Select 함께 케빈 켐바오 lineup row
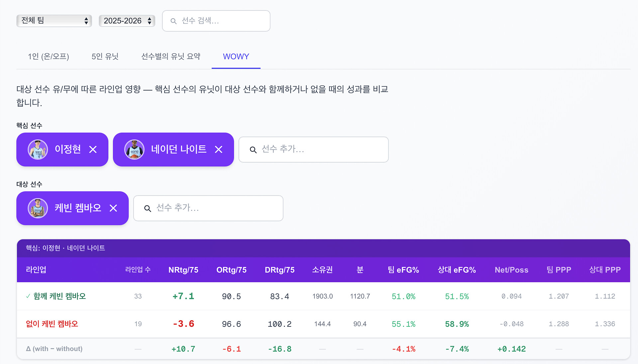The width and height of the screenshot is (638, 364). pyautogui.click(x=59, y=296)
